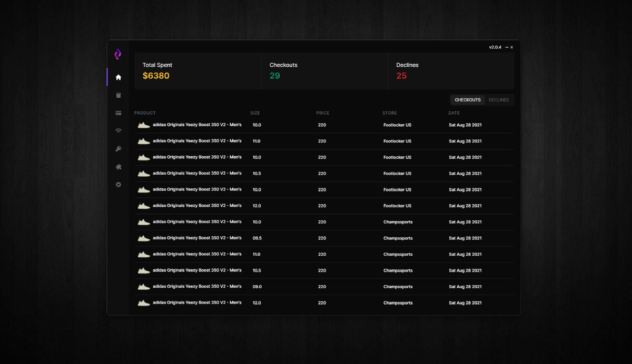Screen dimensions: 632x364
Task: Click shoe thumbnail in Footlocker US size 12.0 row
Action: [x=144, y=206]
